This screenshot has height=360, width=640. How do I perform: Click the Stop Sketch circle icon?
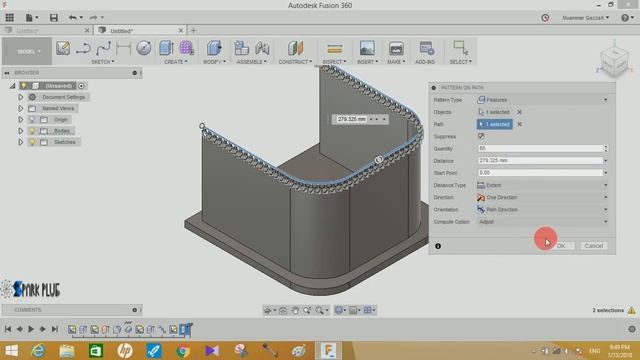144,48
